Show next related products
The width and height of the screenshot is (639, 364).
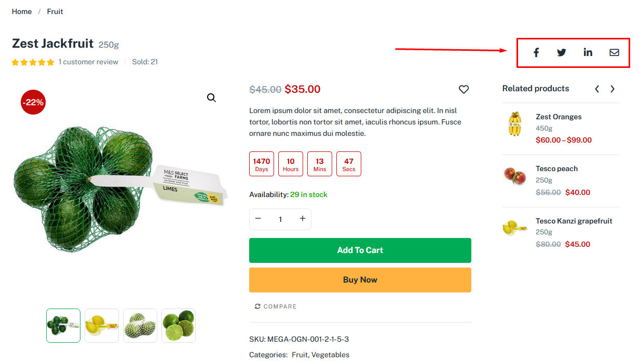coord(613,89)
